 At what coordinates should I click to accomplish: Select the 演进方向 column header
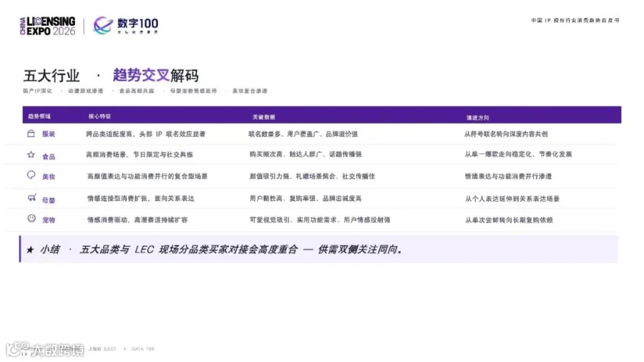[478, 118]
